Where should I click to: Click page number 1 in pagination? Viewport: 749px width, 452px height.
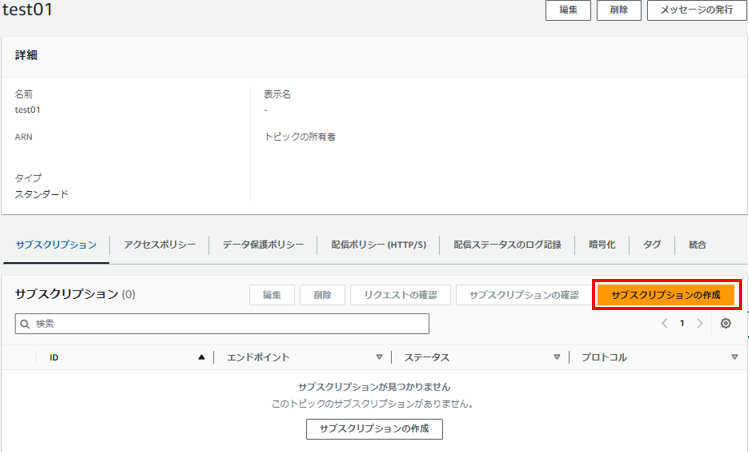tap(682, 323)
